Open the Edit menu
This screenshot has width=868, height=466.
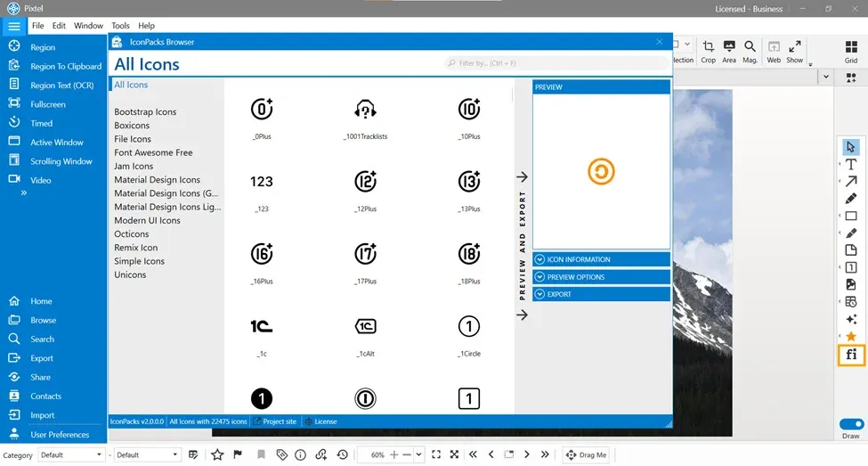pyautogui.click(x=59, y=26)
